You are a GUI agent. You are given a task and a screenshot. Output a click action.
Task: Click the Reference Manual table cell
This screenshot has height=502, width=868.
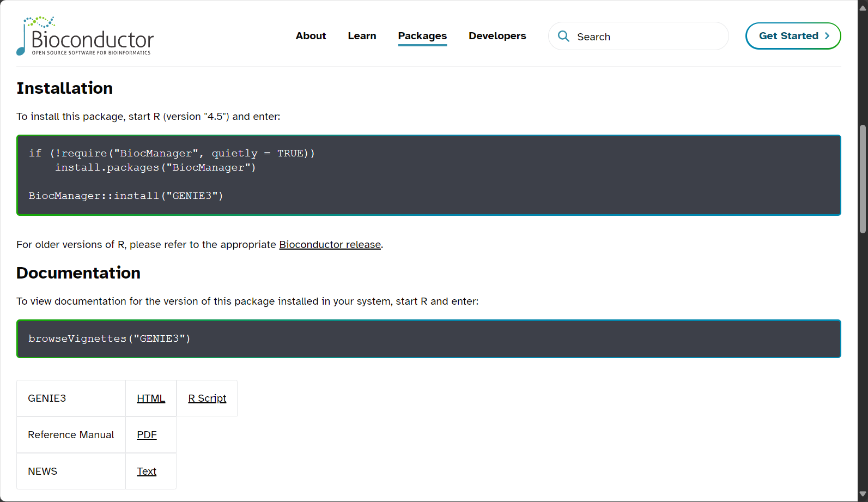pyautogui.click(x=71, y=435)
